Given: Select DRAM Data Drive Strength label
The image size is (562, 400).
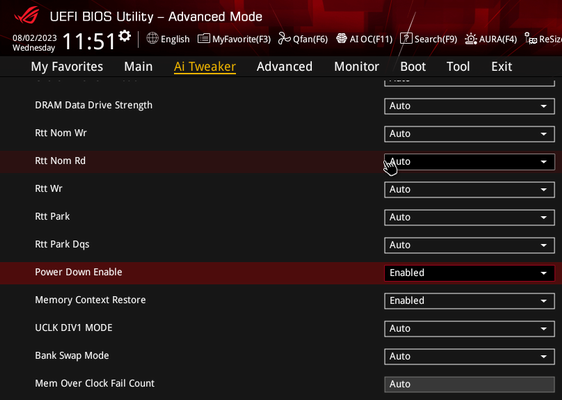Looking at the screenshot, I should click(94, 105).
